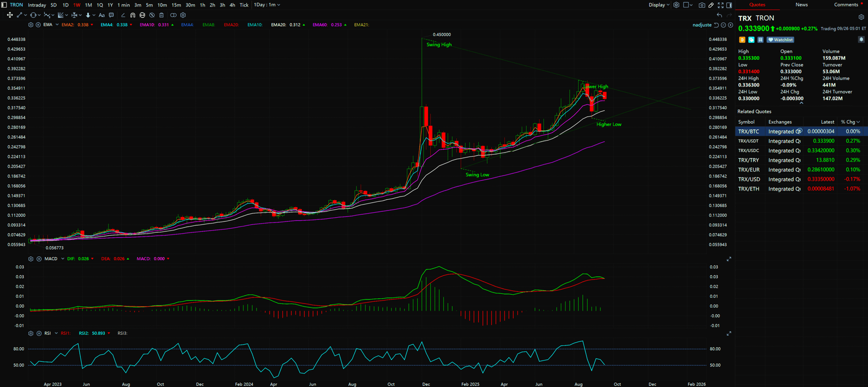Expand the 1Day : 1m interval dropdown

tap(267, 5)
